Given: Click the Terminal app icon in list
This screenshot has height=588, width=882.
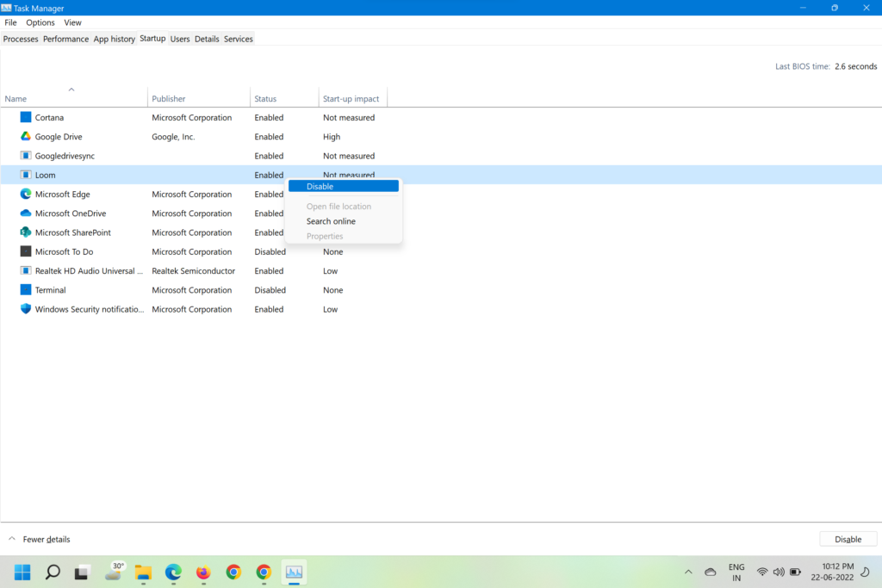Looking at the screenshot, I should click(26, 290).
